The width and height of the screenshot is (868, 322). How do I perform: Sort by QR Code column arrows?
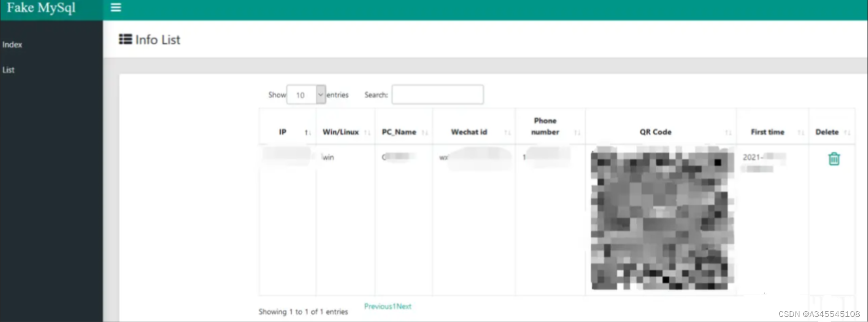coord(728,133)
